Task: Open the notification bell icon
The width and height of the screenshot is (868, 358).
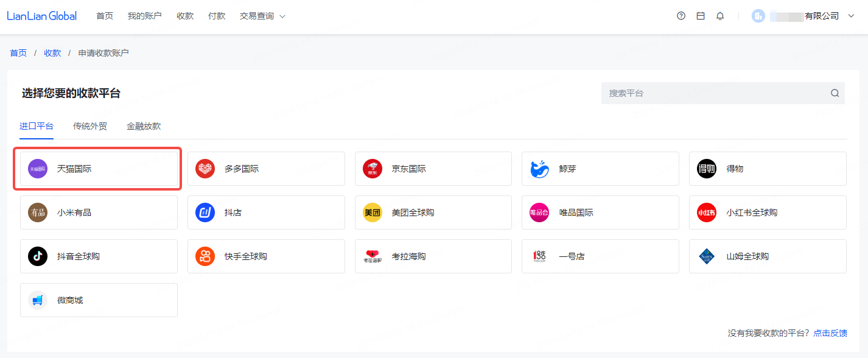Action: coord(720,16)
